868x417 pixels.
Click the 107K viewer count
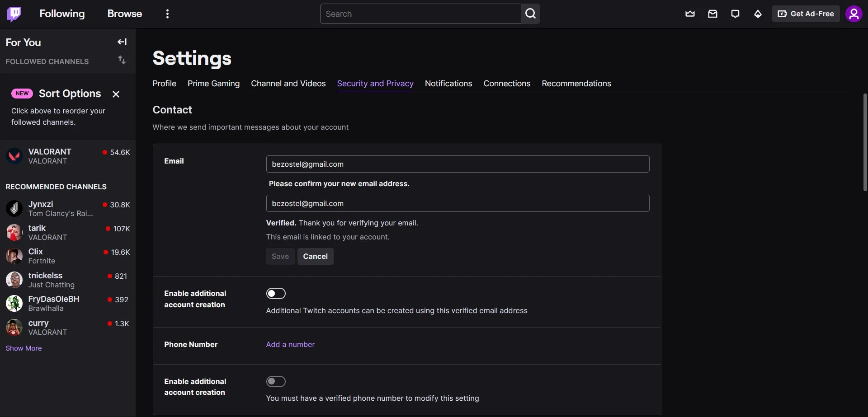pyautogui.click(x=122, y=229)
